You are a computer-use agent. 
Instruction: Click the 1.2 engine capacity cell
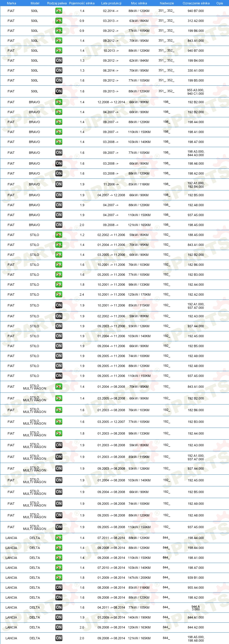82,235
